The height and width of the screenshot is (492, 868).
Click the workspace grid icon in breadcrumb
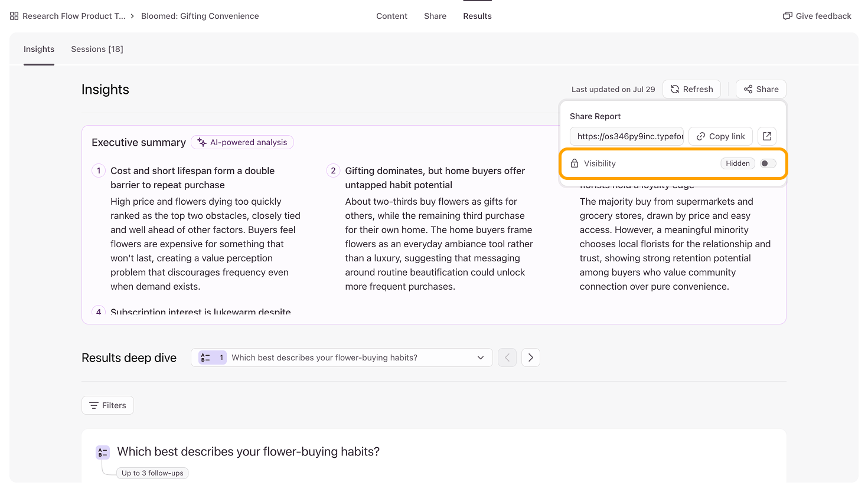point(14,16)
